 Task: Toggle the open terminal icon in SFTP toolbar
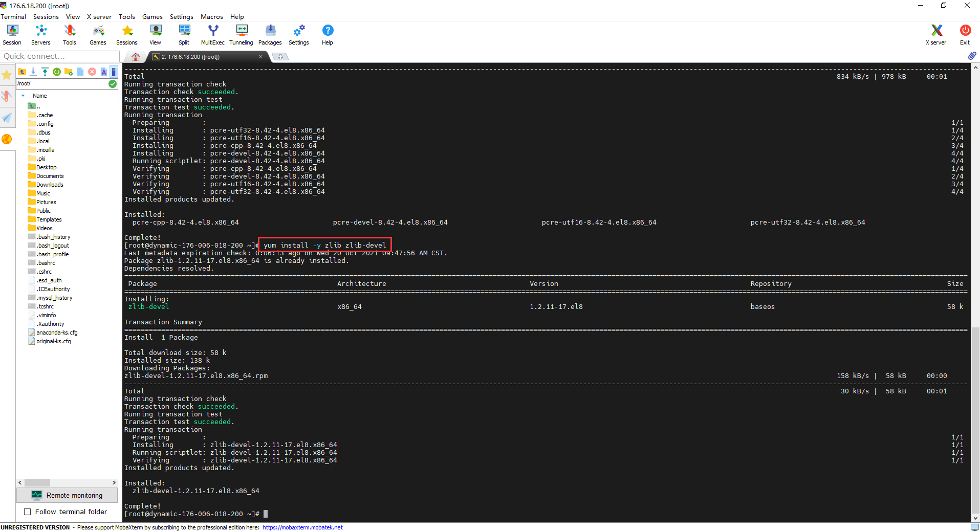click(114, 72)
